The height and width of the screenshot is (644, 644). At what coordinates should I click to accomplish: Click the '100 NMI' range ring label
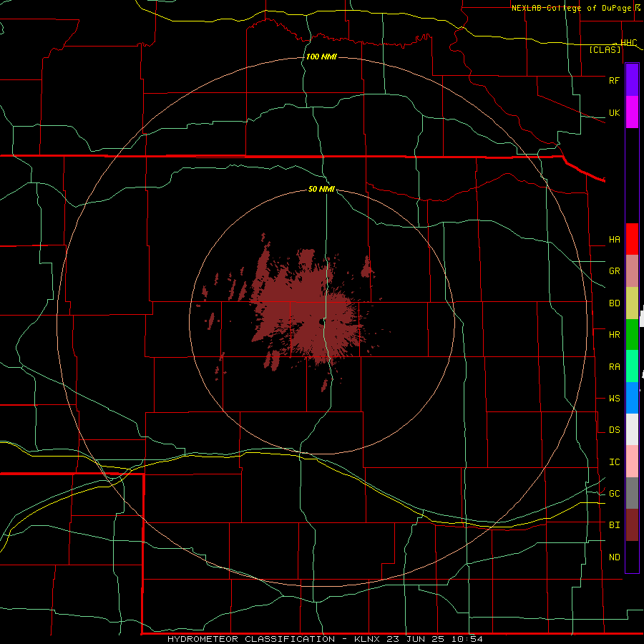click(321, 57)
